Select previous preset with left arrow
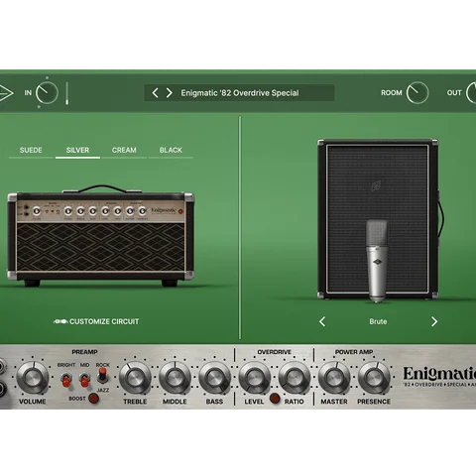This screenshot has width=476, height=476. pos(155,93)
